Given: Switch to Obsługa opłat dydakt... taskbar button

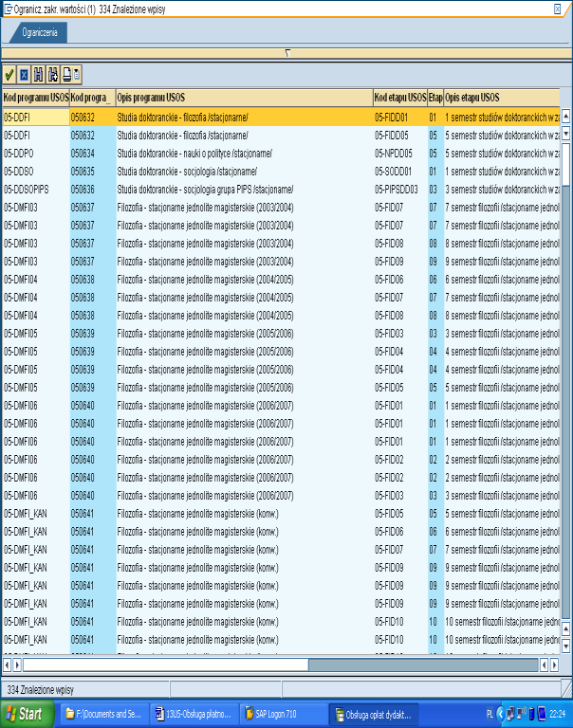Looking at the screenshot, I should tap(374, 714).
